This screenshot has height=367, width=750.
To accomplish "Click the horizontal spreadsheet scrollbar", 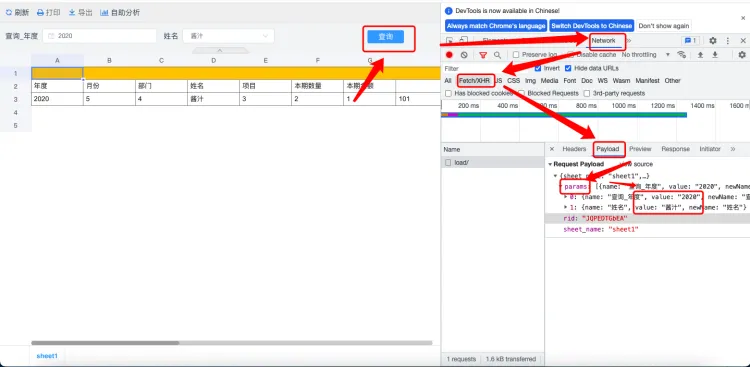I will 105,343.
